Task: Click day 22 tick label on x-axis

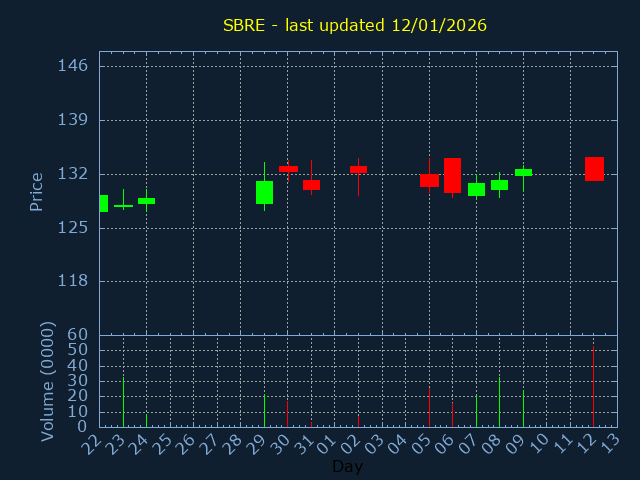Action: tap(92, 443)
